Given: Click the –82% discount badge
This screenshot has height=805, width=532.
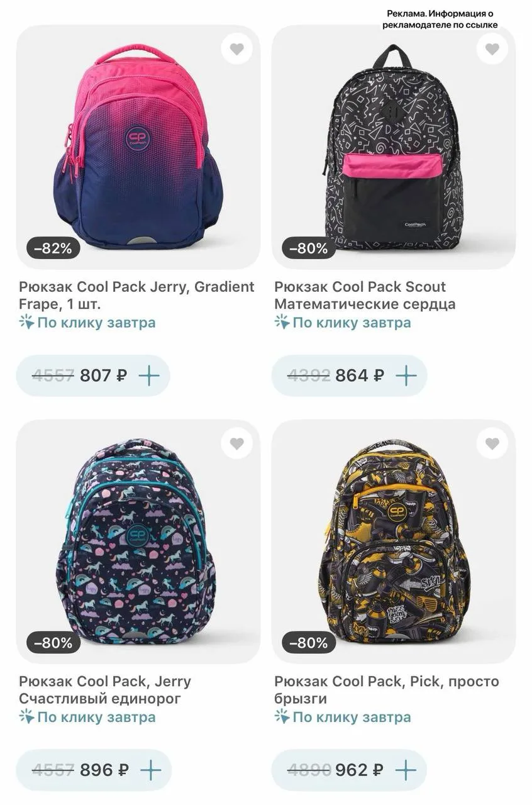Looking at the screenshot, I should (53, 248).
